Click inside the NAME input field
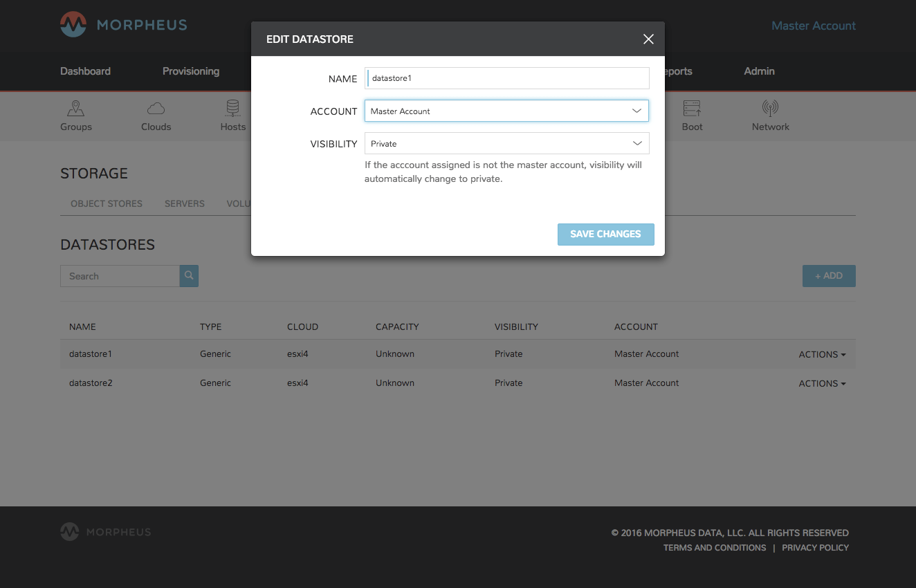 click(506, 78)
